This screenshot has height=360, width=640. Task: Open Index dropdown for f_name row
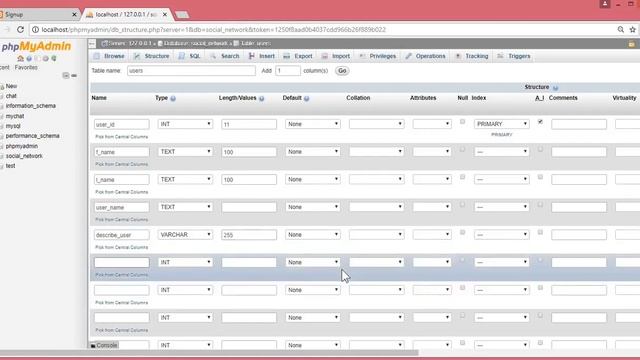coord(502,152)
